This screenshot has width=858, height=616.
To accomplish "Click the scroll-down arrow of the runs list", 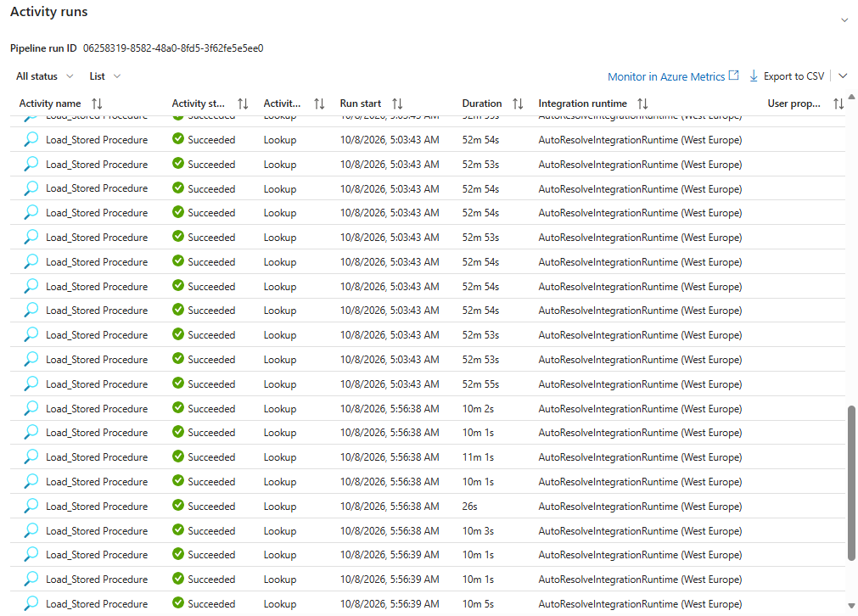I will 851,606.
